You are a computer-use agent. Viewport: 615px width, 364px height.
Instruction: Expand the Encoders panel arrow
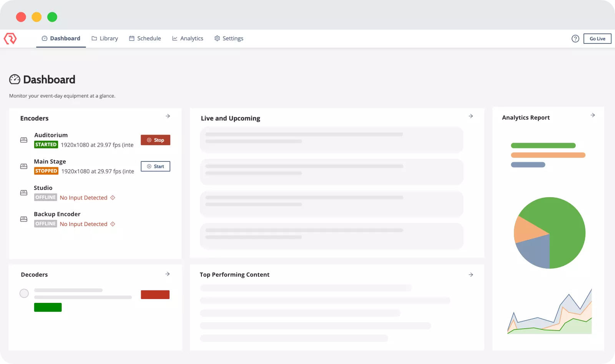point(168,116)
